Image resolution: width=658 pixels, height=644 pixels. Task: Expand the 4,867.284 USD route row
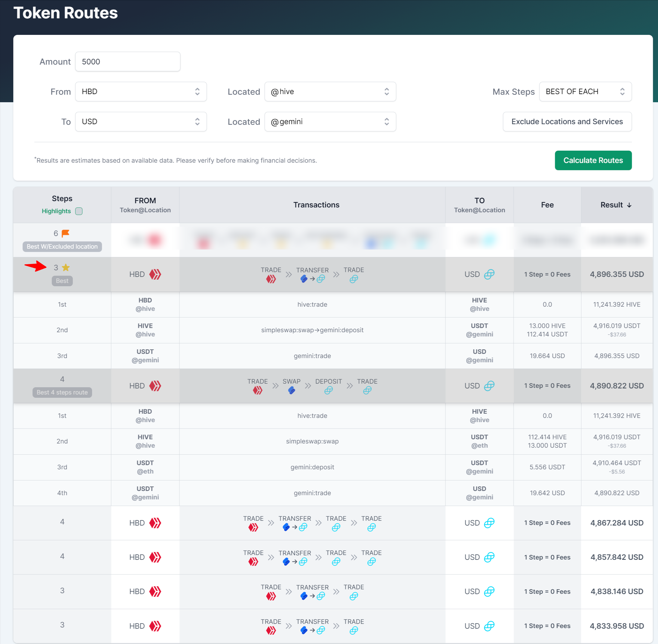(x=333, y=523)
